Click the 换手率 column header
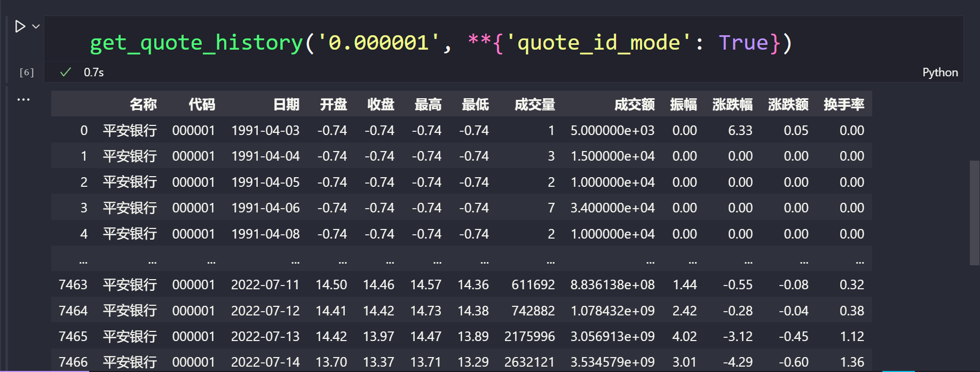This screenshot has height=372, width=980. point(844,105)
